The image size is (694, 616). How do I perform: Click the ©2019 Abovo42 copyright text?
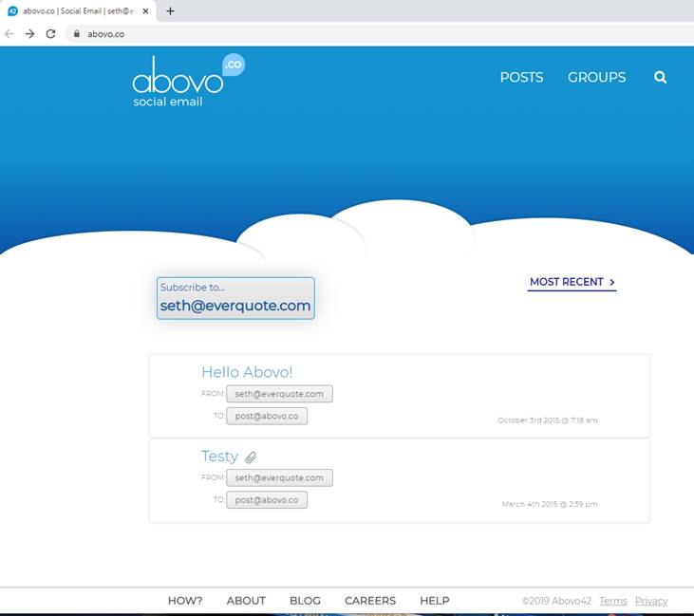click(556, 601)
